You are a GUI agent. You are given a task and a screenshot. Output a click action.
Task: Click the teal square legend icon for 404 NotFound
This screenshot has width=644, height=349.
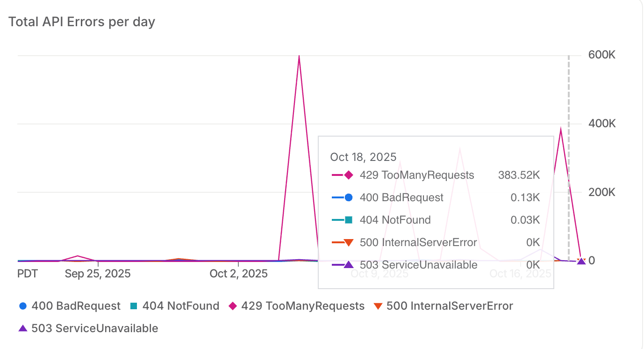click(x=134, y=306)
